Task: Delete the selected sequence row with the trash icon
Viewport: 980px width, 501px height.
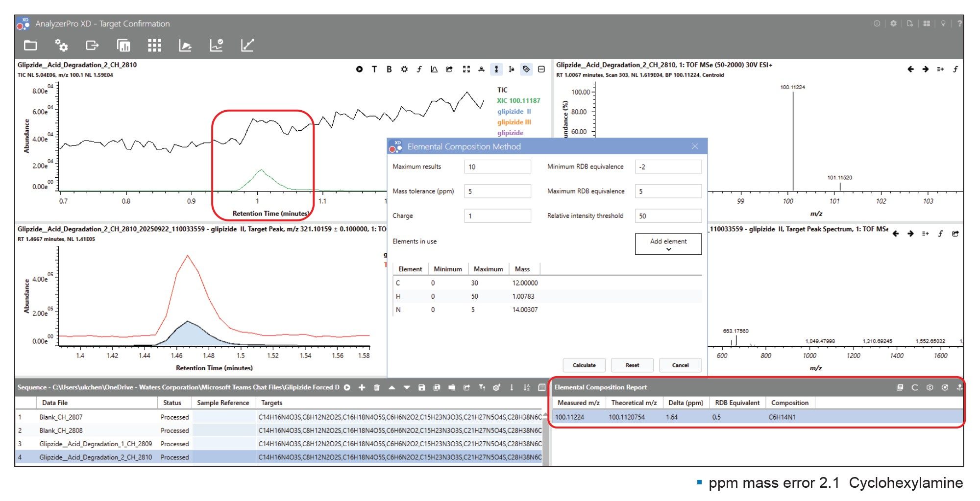Action: pyautogui.click(x=377, y=387)
